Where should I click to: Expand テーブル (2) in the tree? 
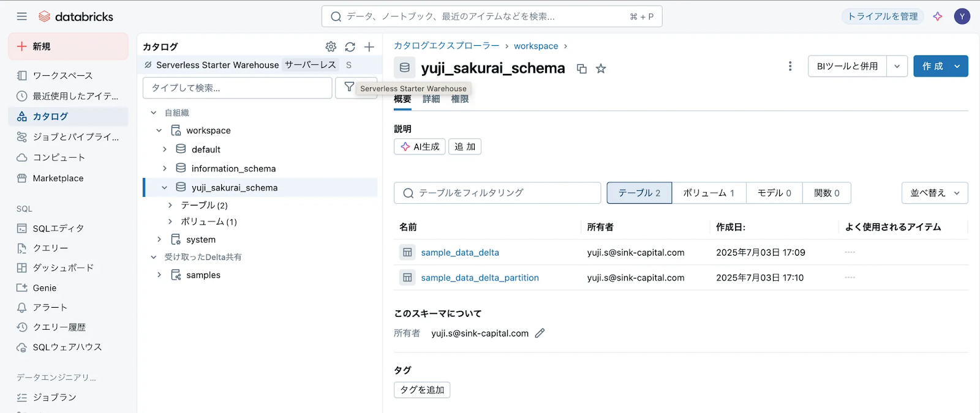tap(170, 205)
